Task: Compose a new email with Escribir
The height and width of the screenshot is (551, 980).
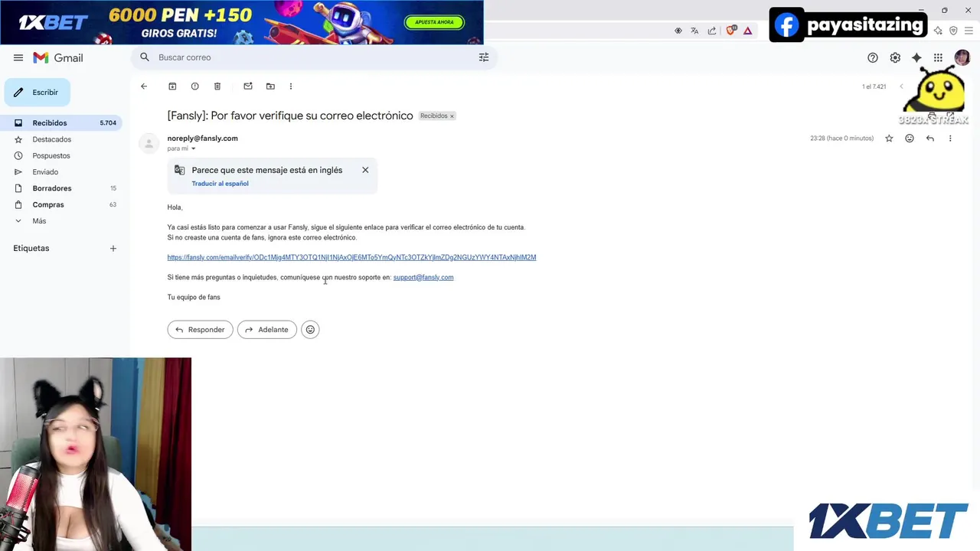Action: [38, 93]
